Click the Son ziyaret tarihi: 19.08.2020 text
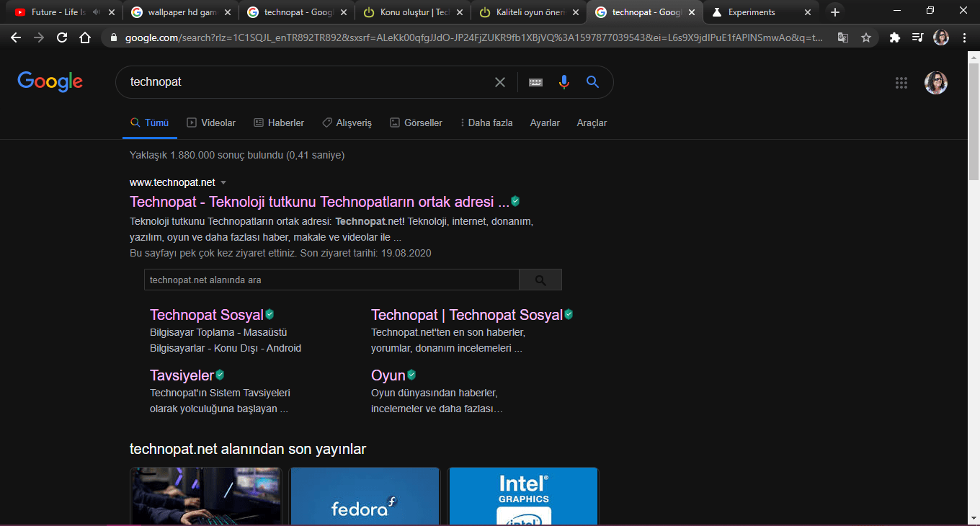This screenshot has width=980, height=526. coord(365,253)
